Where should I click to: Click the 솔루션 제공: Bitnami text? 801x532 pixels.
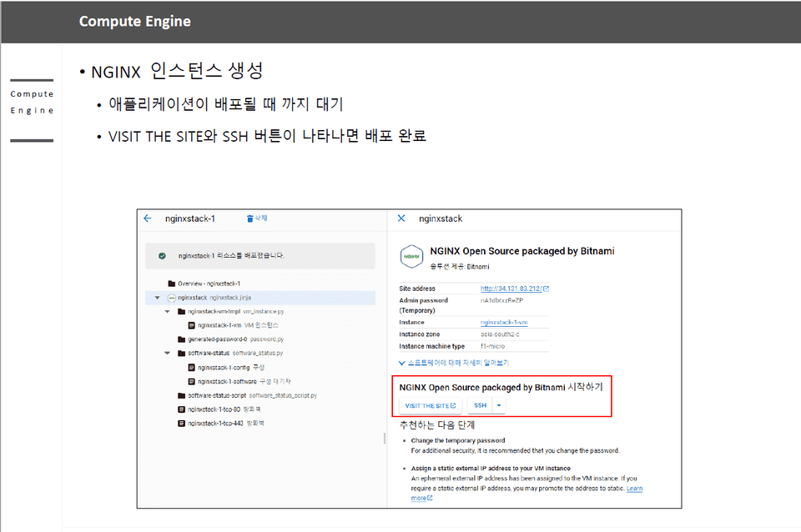coord(460,267)
